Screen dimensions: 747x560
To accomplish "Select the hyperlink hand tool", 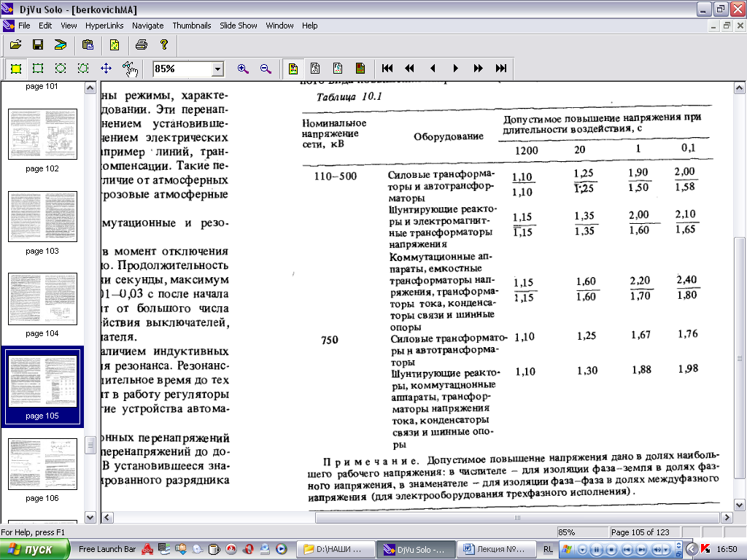I will coord(130,69).
